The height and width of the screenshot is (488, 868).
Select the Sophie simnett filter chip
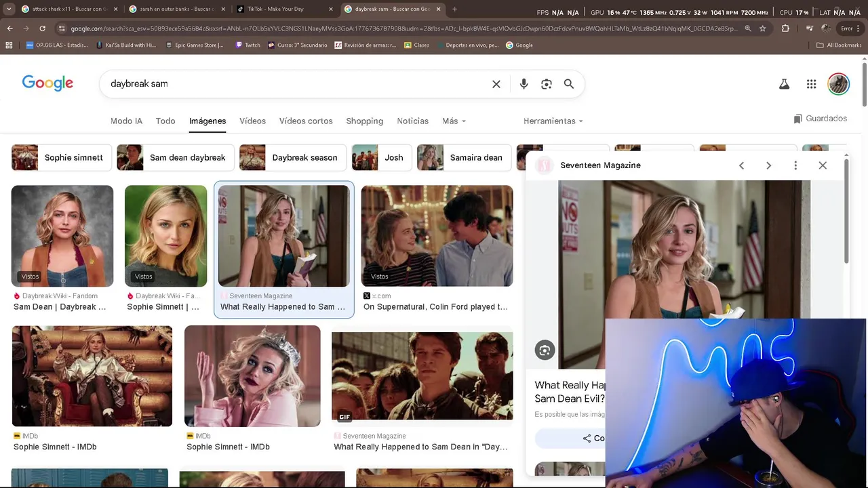click(61, 157)
